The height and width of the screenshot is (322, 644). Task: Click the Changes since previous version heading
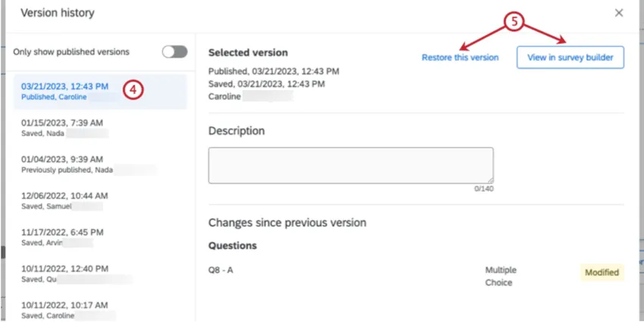pos(287,223)
